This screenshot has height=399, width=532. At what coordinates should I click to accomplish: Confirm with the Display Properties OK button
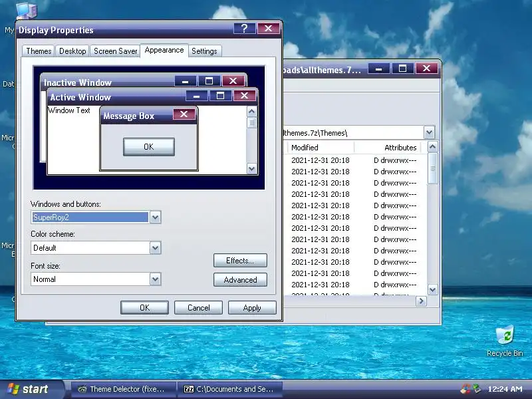(144, 308)
